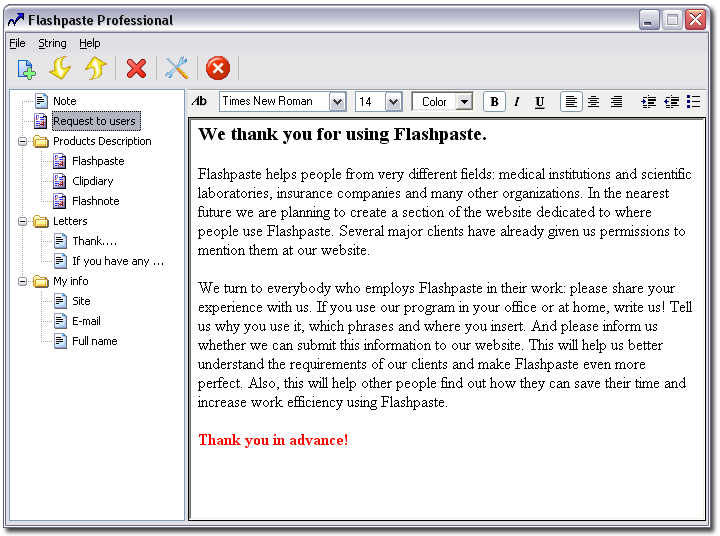720x536 pixels.
Task: Collapse the My info folder
Action: pos(22,281)
